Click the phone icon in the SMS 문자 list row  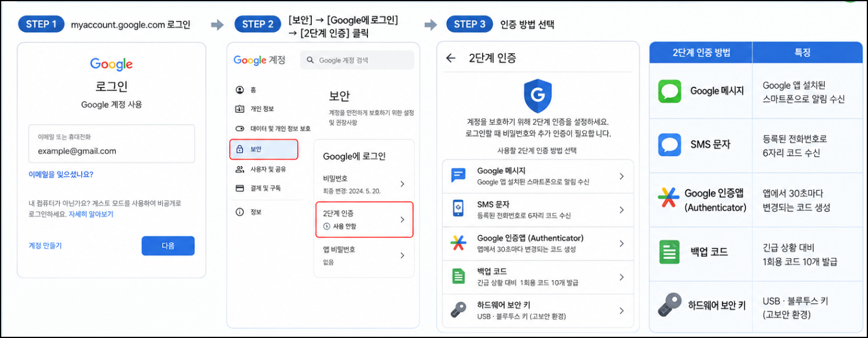(x=458, y=209)
